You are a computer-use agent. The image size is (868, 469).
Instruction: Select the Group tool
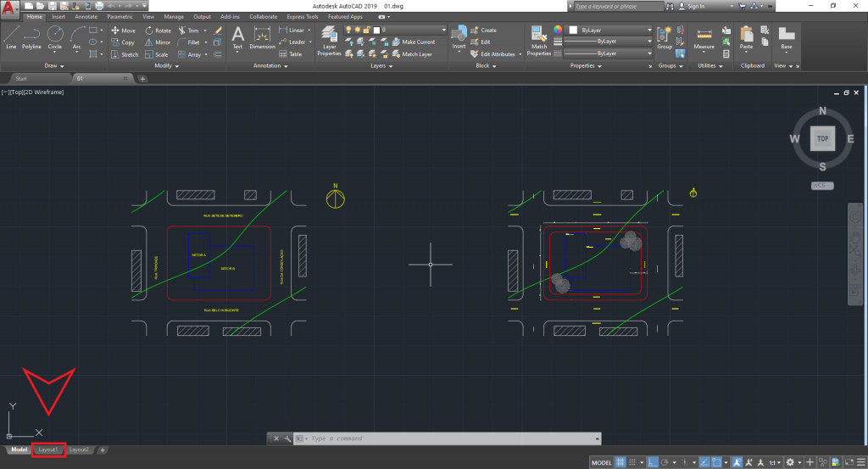point(665,37)
